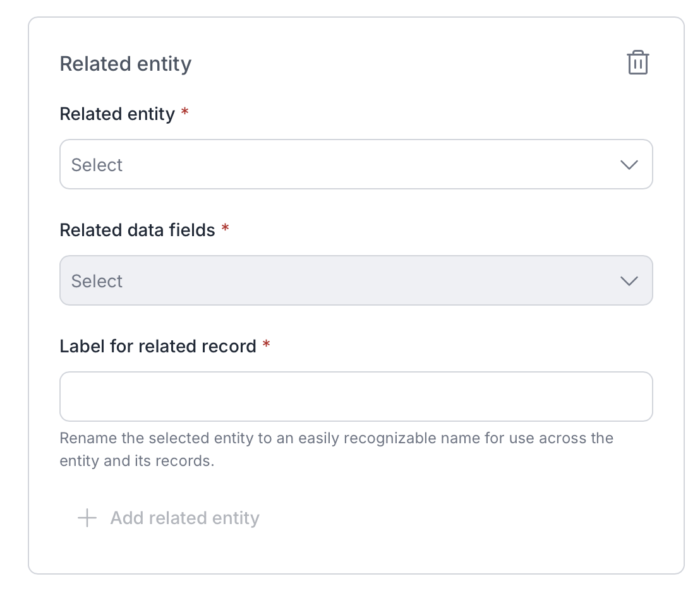Screen dimensions: 700x591
Task: Open the Related entity dropdown
Action: click(x=356, y=165)
